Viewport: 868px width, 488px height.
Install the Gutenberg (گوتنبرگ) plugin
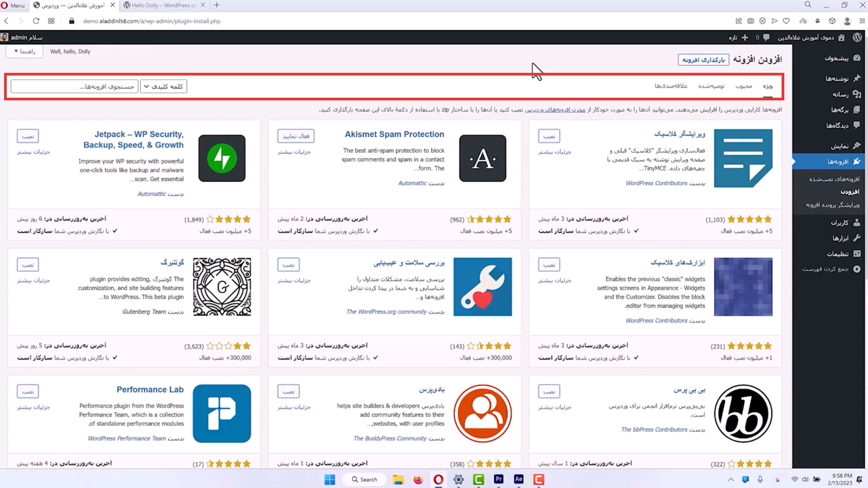28,265
